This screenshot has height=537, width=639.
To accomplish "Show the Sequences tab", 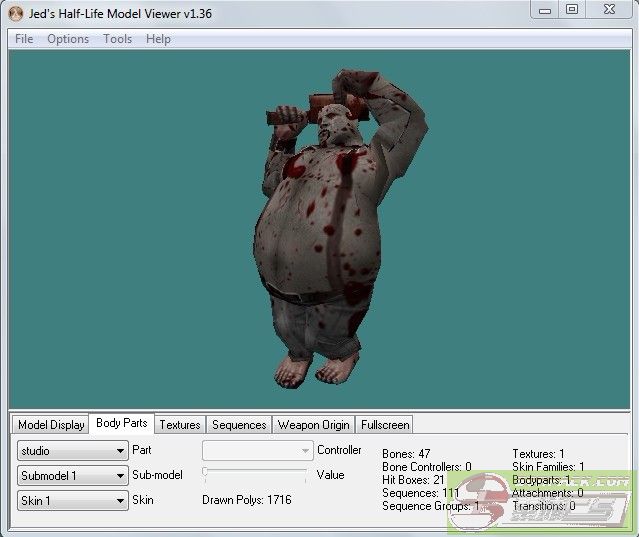I will [239, 425].
